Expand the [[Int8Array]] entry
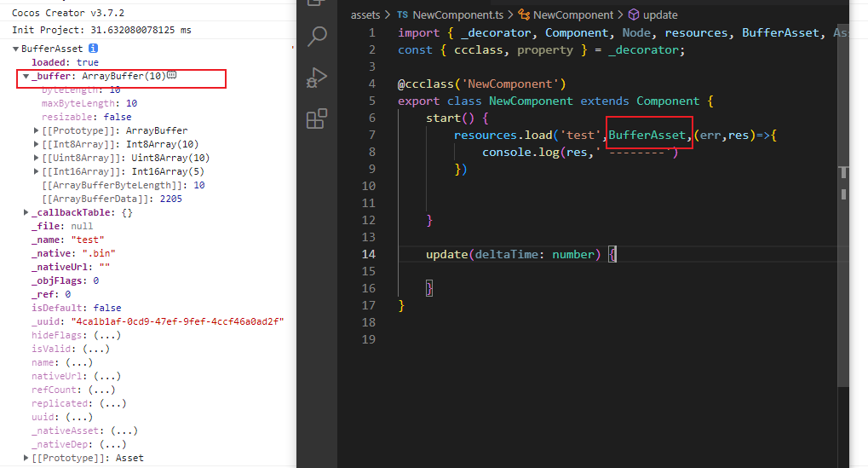 pos(36,144)
